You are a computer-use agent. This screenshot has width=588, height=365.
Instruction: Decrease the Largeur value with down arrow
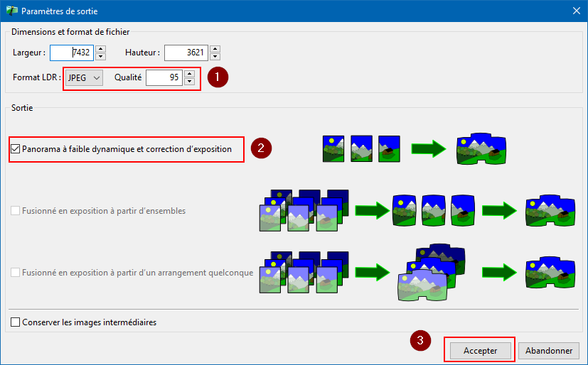click(x=100, y=57)
